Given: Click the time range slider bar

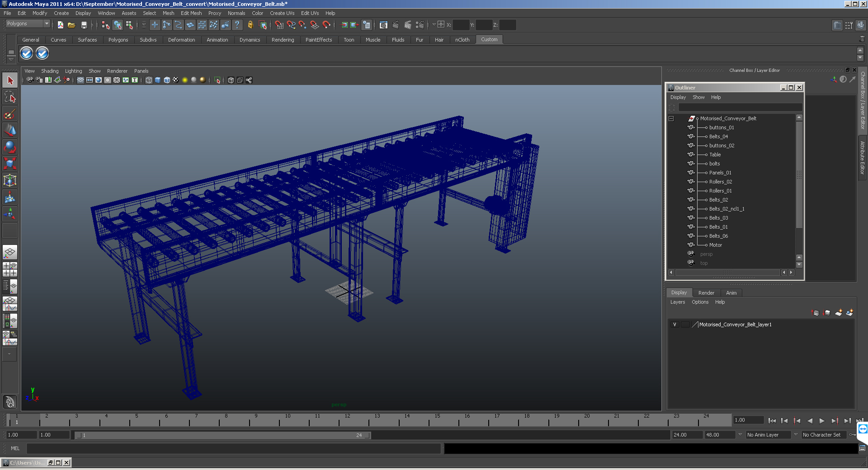Looking at the screenshot, I should click(223, 435).
